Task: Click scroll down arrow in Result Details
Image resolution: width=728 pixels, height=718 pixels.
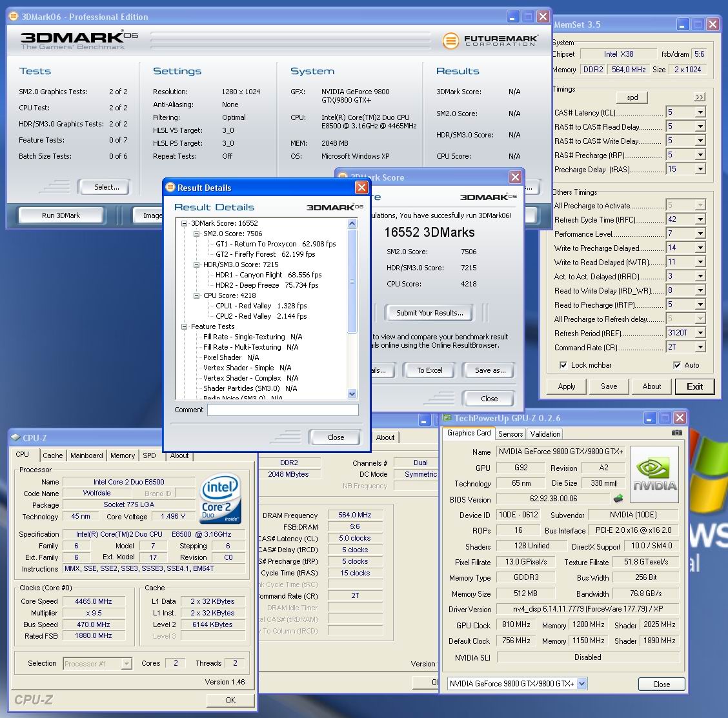Action: pos(352,394)
